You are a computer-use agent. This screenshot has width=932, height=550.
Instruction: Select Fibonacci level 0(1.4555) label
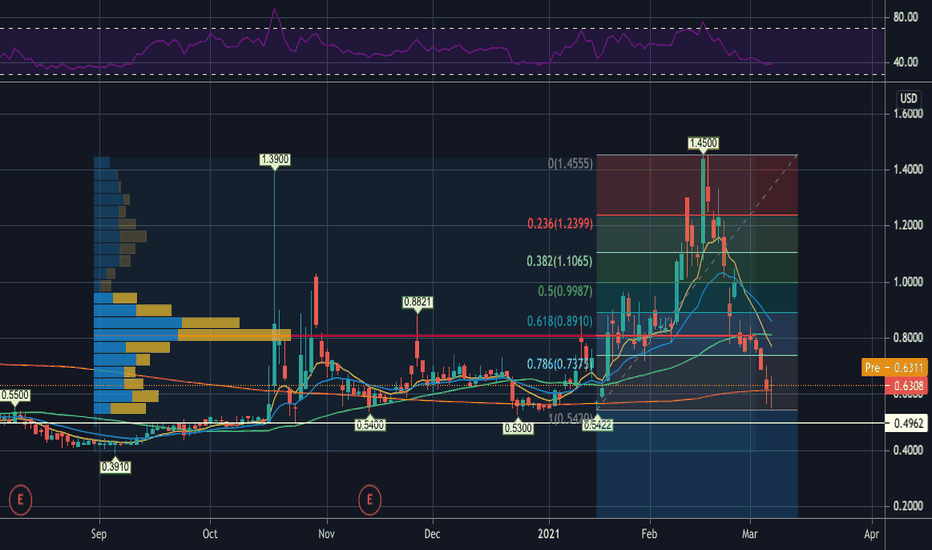click(x=570, y=164)
